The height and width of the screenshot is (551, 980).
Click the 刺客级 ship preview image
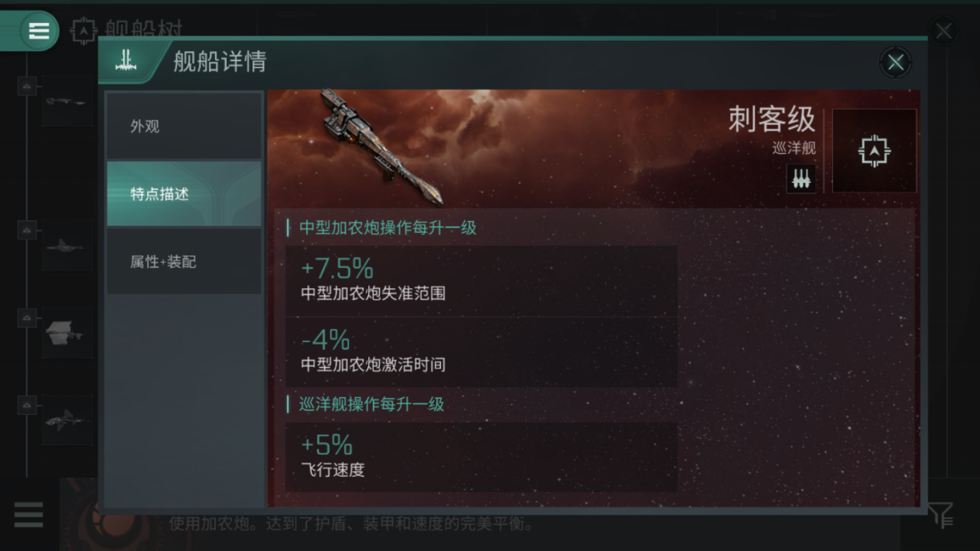pyautogui.click(x=382, y=147)
